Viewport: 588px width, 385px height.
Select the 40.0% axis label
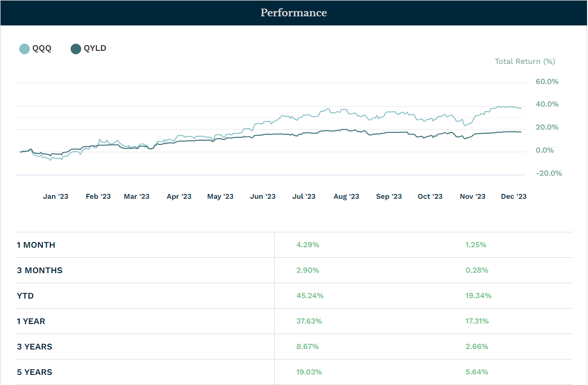coord(547,104)
